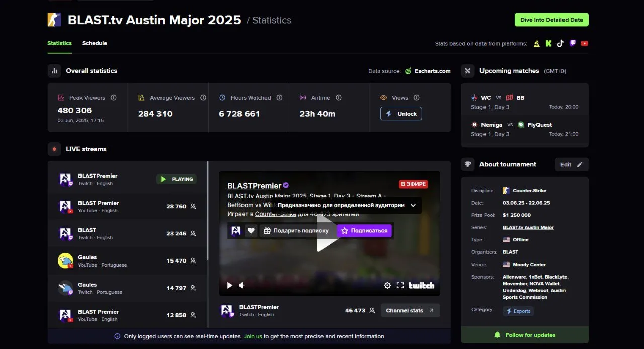The width and height of the screenshot is (644, 349).
Task: Select the BLAST Premier 12 858 stream
Action: [x=127, y=315]
